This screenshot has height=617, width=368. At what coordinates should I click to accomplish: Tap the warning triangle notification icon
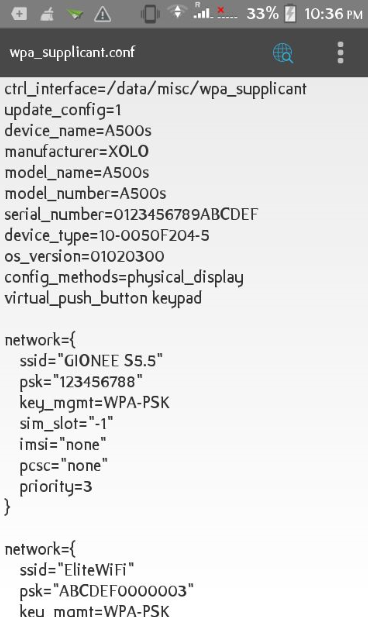(102, 15)
